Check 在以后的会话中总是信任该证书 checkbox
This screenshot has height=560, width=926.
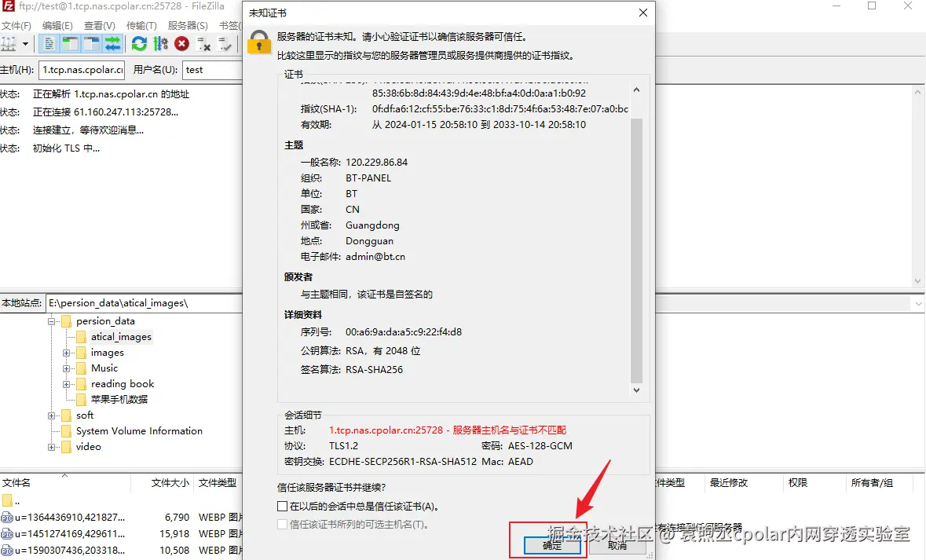[282, 507]
